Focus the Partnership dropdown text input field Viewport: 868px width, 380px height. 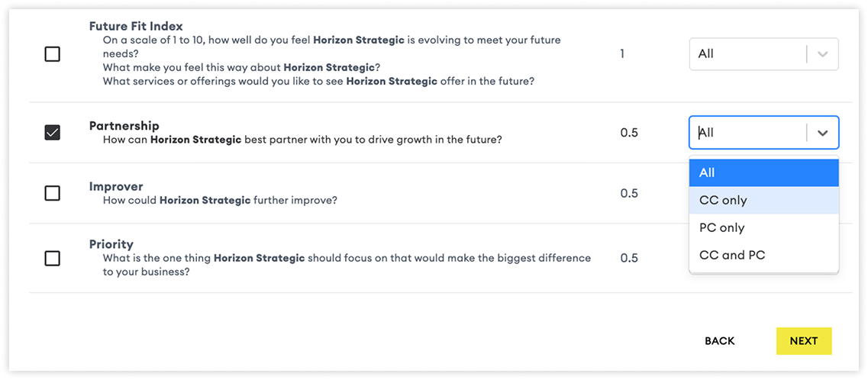pyautogui.click(x=747, y=133)
